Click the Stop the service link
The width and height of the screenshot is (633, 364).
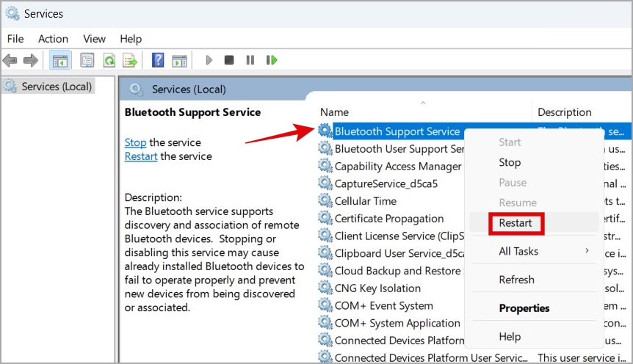pyautogui.click(x=135, y=142)
